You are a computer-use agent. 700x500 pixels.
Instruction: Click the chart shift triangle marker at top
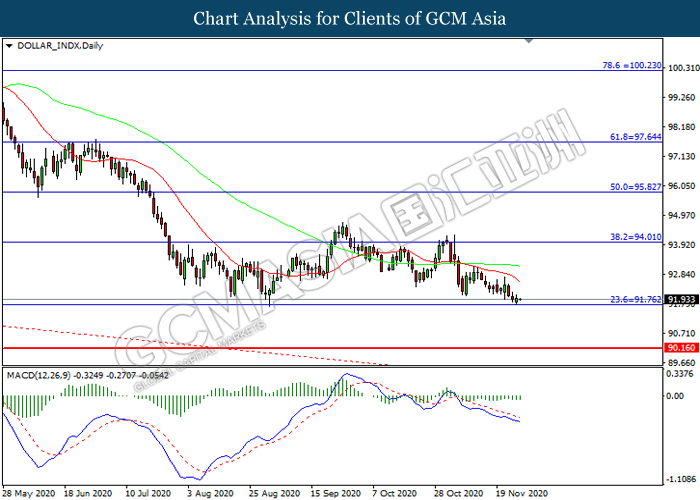click(529, 41)
